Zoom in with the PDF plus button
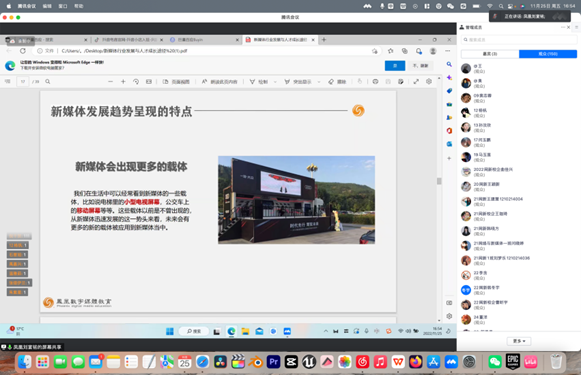 (x=123, y=82)
